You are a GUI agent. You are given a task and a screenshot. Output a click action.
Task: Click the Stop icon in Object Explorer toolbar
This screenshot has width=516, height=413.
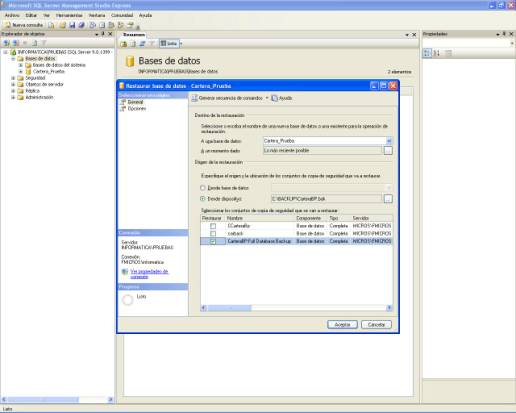click(x=25, y=43)
